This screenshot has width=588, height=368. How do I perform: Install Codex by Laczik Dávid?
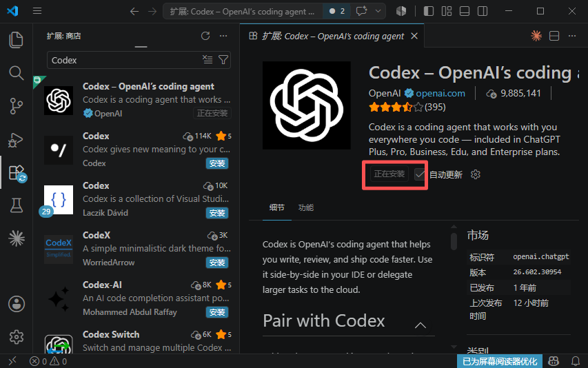click(x=216, y=213)
